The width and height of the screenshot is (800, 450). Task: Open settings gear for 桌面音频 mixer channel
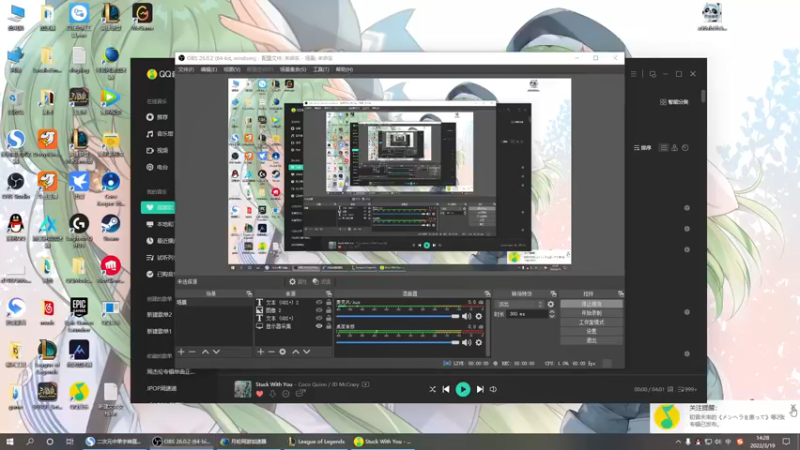click(x=479, y=342)
